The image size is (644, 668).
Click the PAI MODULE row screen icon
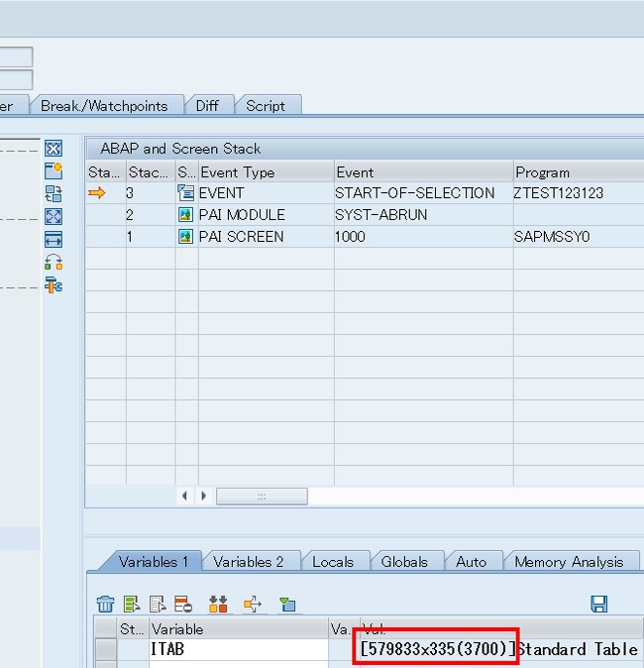click(185, 215)
